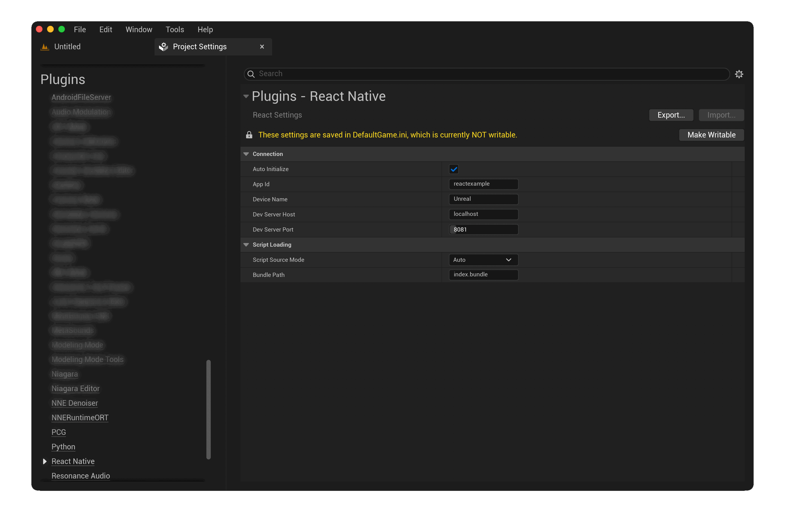Select Modeling Mode Tools in plugin list

click(x=87, y=360)
